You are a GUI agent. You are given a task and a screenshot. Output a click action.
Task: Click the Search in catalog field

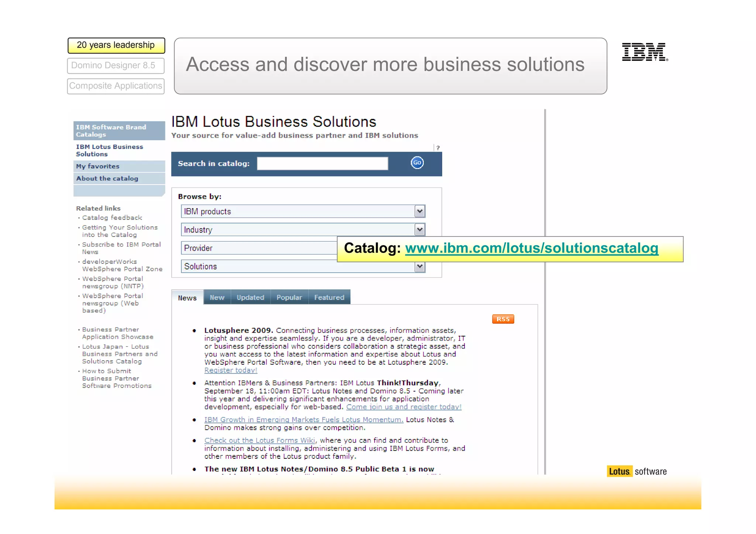pos(322,163)
